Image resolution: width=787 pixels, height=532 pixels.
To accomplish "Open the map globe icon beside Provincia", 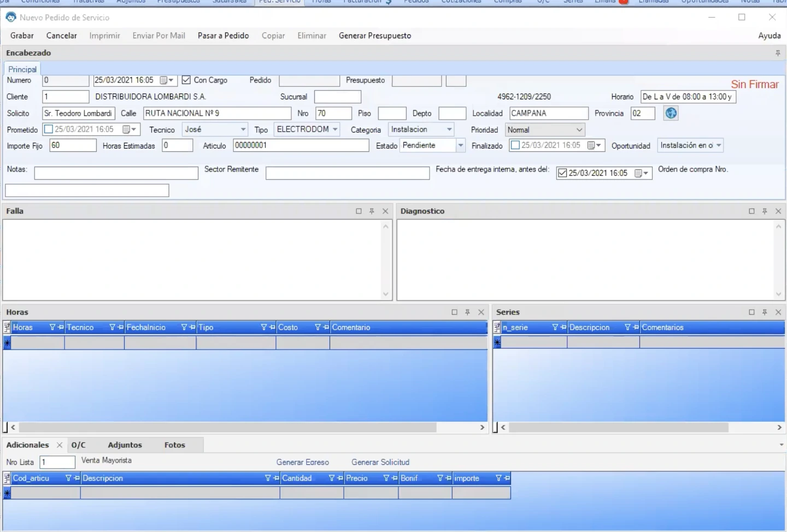I will [671, 113].
